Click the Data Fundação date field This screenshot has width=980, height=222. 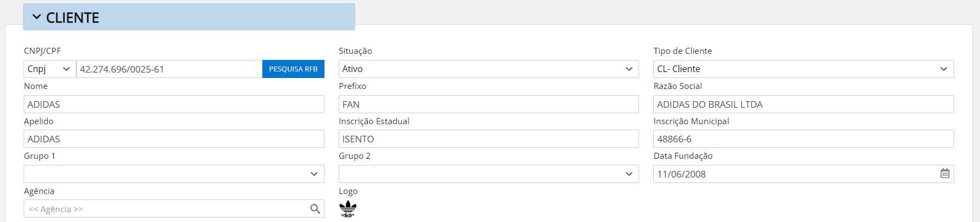pyautogui.click(x=796, y=174)
